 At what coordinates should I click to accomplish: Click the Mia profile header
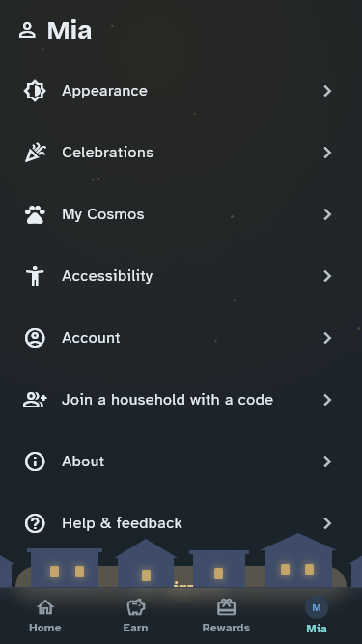pos(55,30)
